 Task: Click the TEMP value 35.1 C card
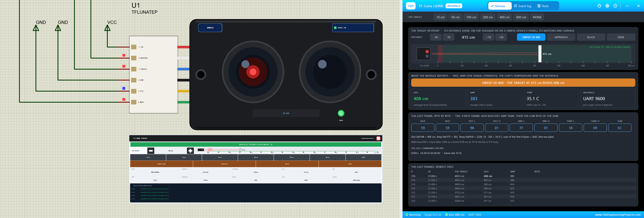pyautogui.click(x=551, y=99)
